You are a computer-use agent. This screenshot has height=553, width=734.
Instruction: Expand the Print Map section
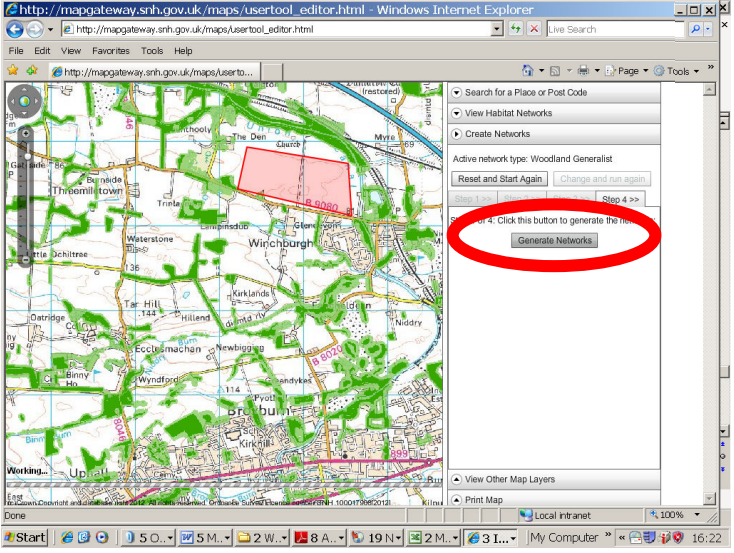click(554, 499)
